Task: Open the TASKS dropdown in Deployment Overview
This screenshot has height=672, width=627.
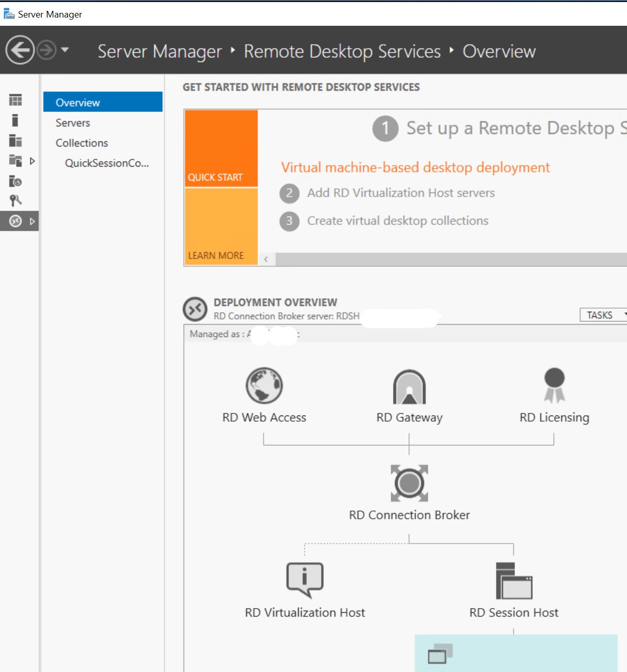Action: [x=603, y=315]
